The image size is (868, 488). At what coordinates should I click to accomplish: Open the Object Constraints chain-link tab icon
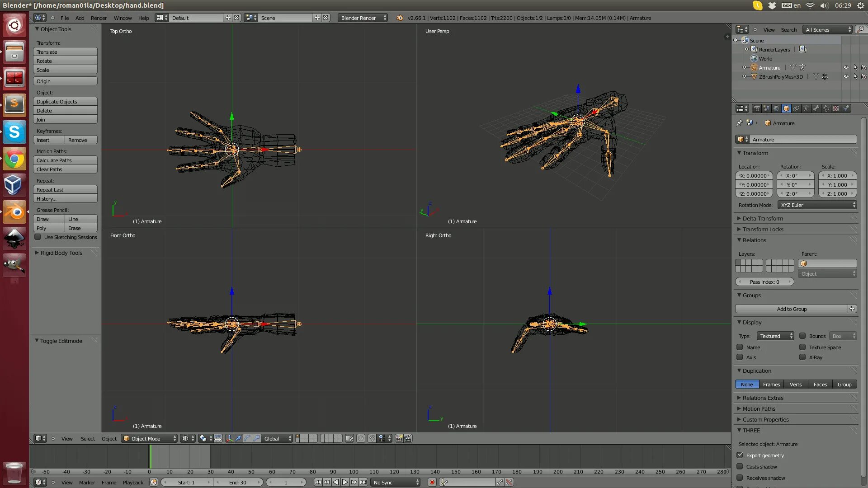pos(796,108)
